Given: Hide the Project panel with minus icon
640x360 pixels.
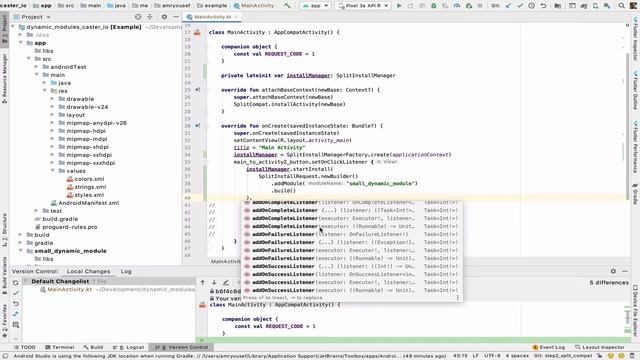Looking at the screenshot, I should coord(176,17).
